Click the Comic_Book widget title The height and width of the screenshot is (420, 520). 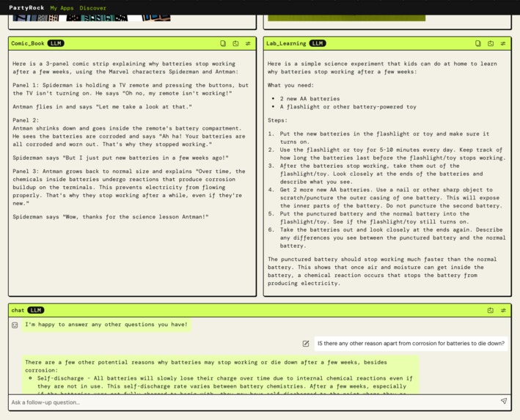pos(28,43)
